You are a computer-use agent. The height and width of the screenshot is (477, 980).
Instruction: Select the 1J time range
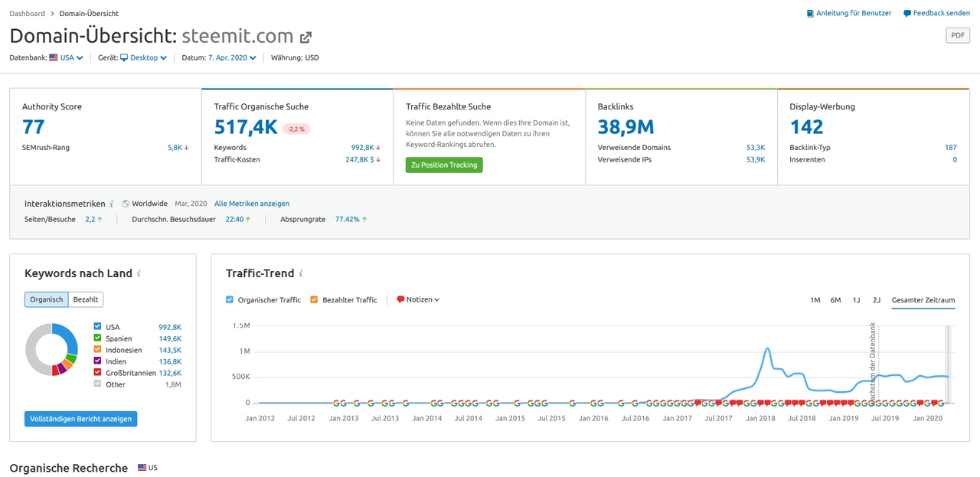[856, 300]
